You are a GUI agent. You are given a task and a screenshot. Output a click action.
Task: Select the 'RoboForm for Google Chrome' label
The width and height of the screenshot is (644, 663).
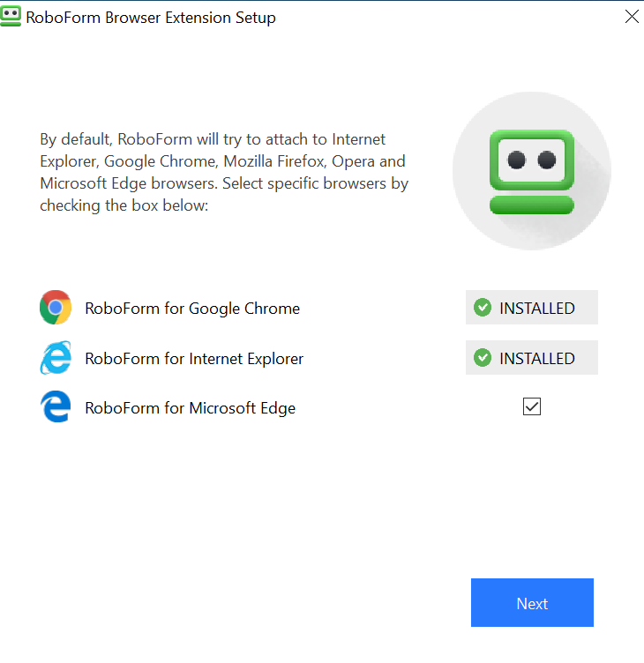pyautogui.click(x=192, y=309)
